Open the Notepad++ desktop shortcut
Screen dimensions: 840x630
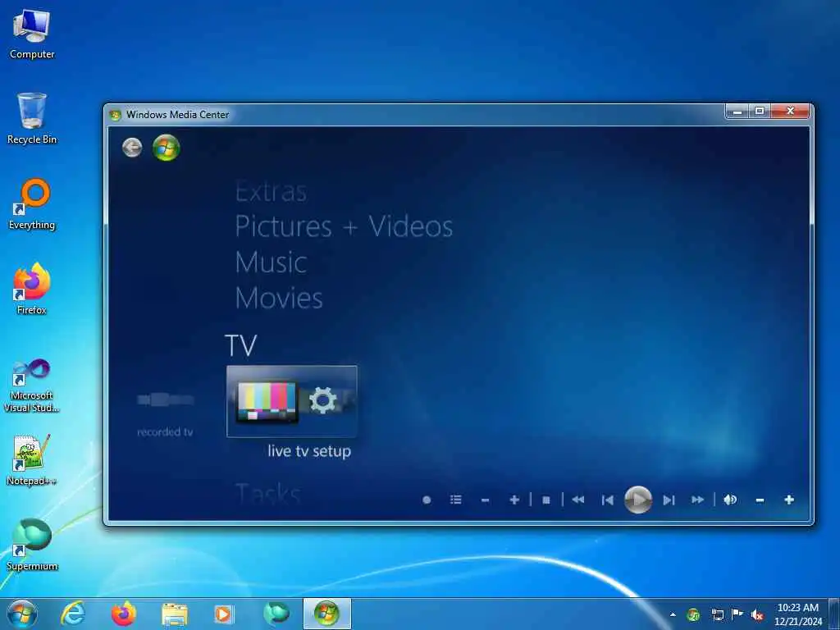(32, 460)
